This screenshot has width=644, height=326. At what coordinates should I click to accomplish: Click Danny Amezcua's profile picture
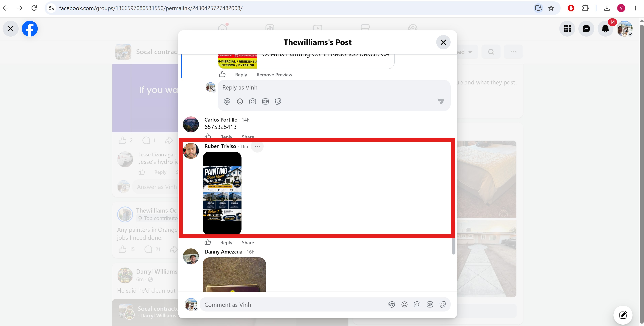click(191, 256)
